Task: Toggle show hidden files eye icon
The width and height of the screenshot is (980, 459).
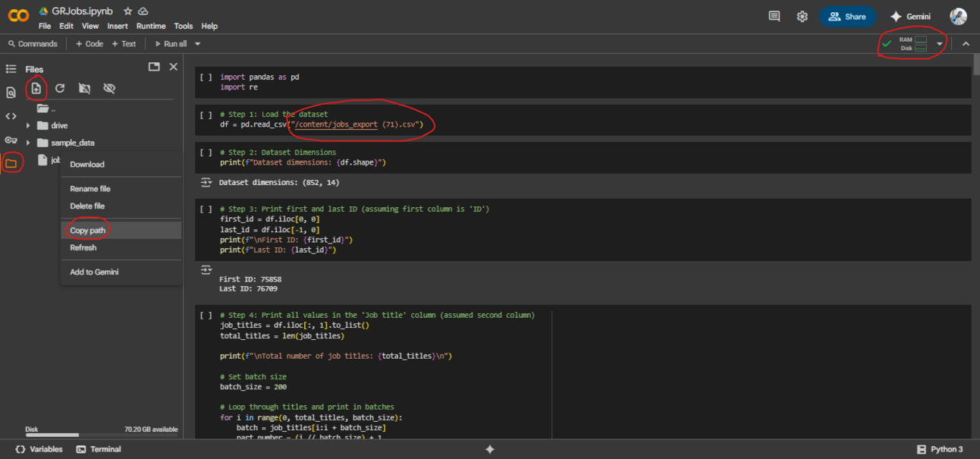Action: 109,89
